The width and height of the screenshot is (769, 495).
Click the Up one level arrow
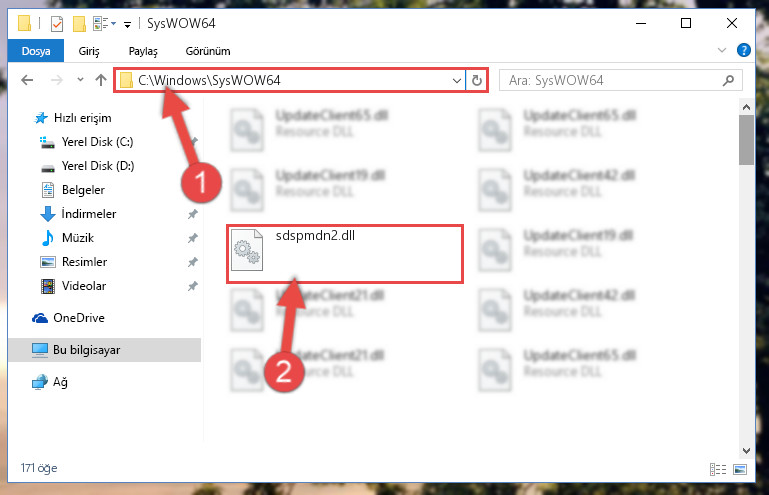pos(101,80)
